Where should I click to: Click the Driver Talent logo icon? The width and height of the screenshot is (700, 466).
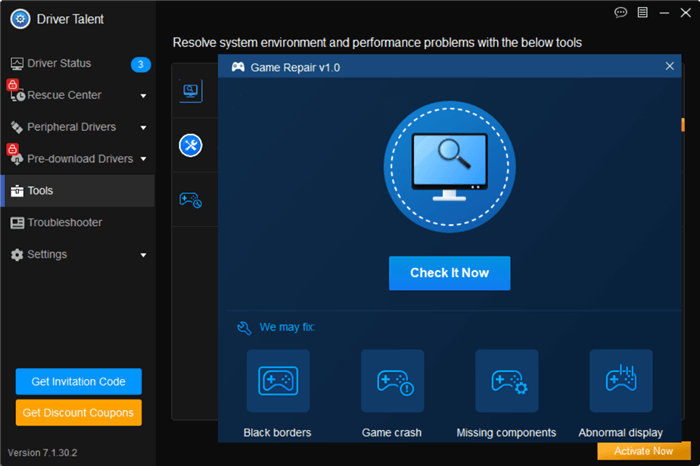(x=20, y=19)
